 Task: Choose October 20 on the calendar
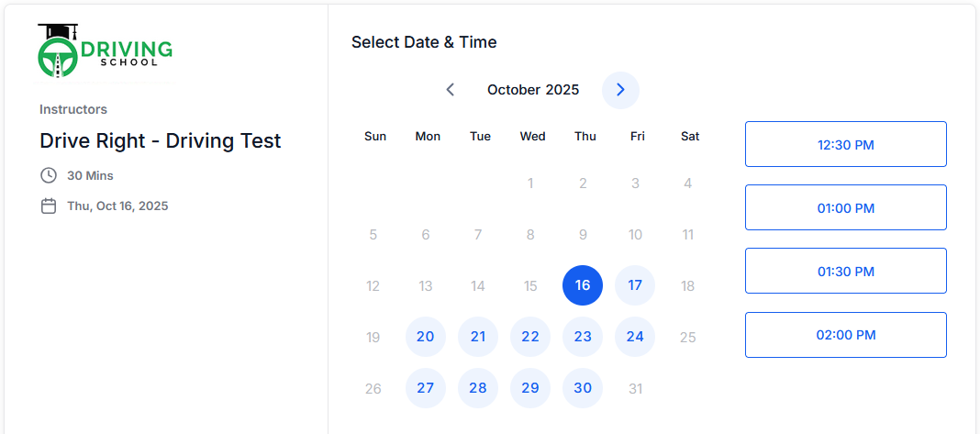426,337
